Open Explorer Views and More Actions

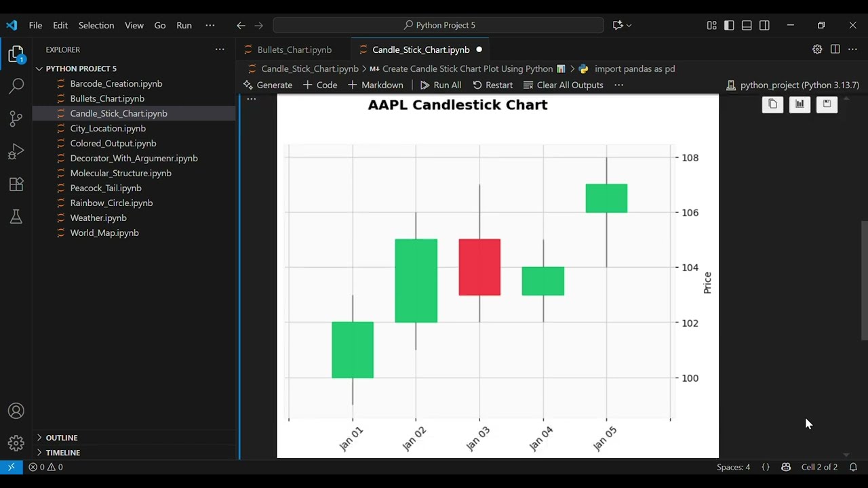220,49
